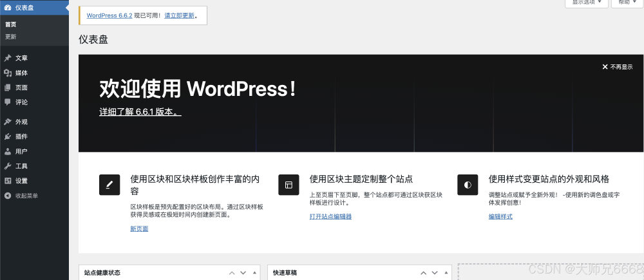The height and width of the screenshot is (280, 644).
Task: Click heading 使用样式变更站点的外观和风格
Action: pyautogui.click(x=549, y=179)
